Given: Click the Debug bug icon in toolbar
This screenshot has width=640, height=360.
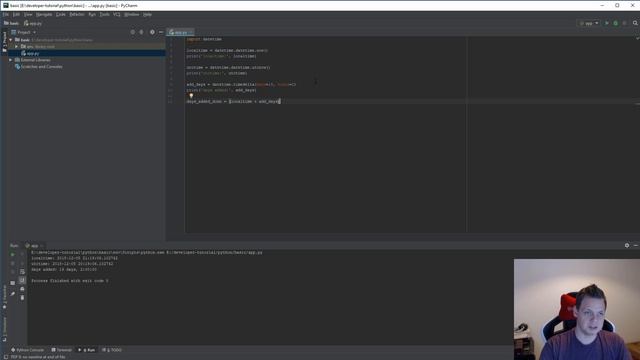Looking at the screenshot, I should (616, 23).
